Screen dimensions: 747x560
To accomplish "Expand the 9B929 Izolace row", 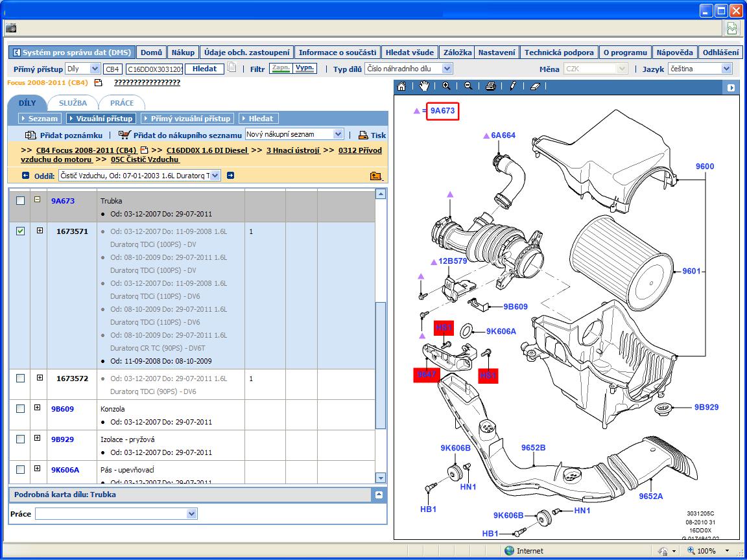I will 37,439.
